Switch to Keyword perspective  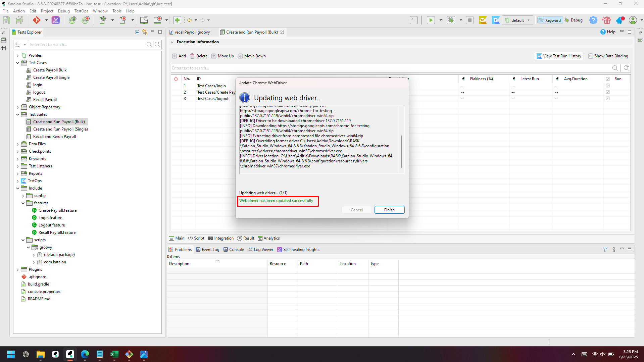550,20
